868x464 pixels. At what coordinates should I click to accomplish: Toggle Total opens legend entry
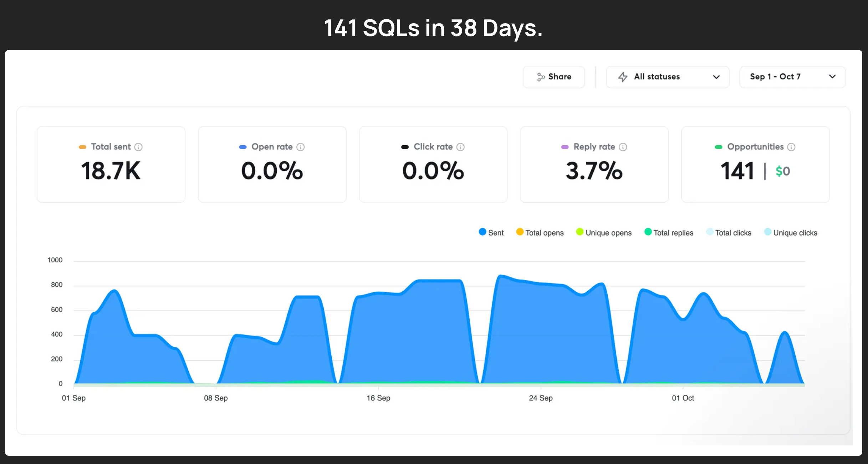tap(540, 233)
